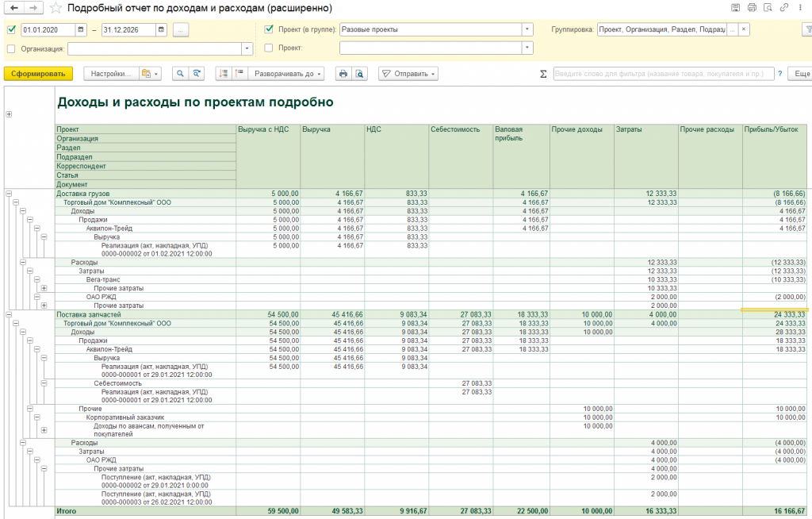
Task: Go back with the left arrow button
Action: [x=14, y=8]
